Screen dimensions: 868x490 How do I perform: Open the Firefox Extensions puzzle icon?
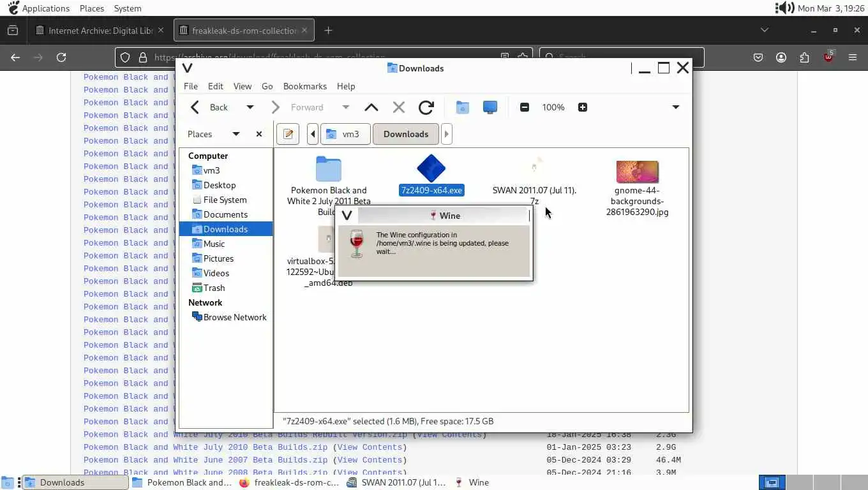click(804, 57)
